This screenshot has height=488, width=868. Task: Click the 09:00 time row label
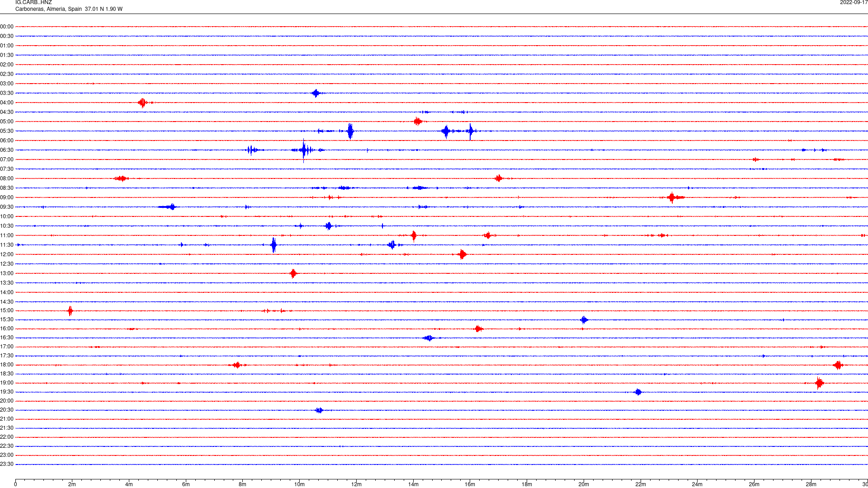(7, 197)
